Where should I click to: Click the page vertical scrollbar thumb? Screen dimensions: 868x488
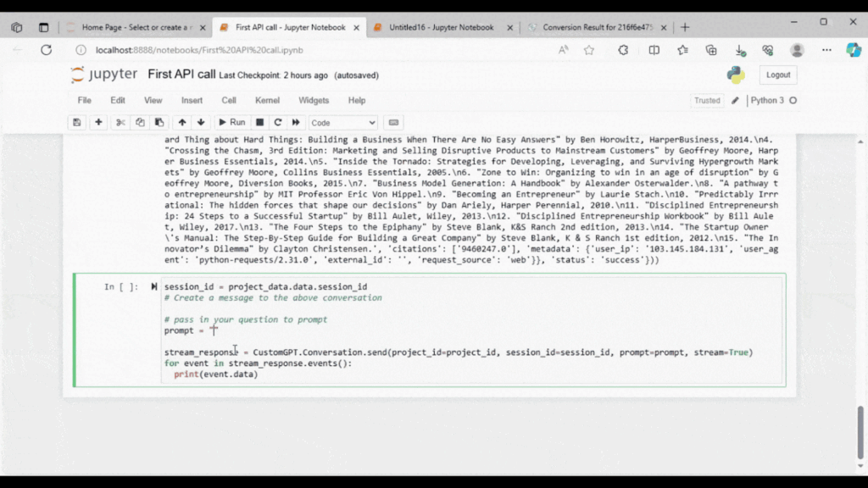point(861,432)
